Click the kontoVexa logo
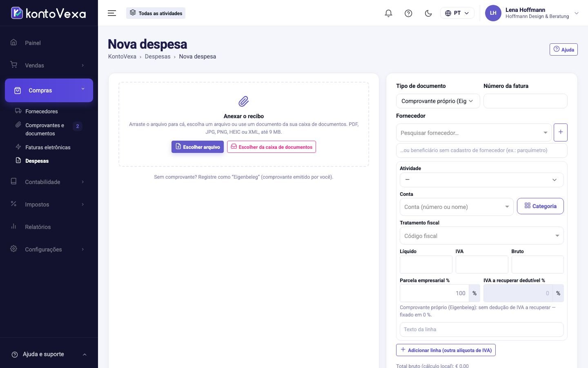The image size is (588, 368). pos(49,13)
